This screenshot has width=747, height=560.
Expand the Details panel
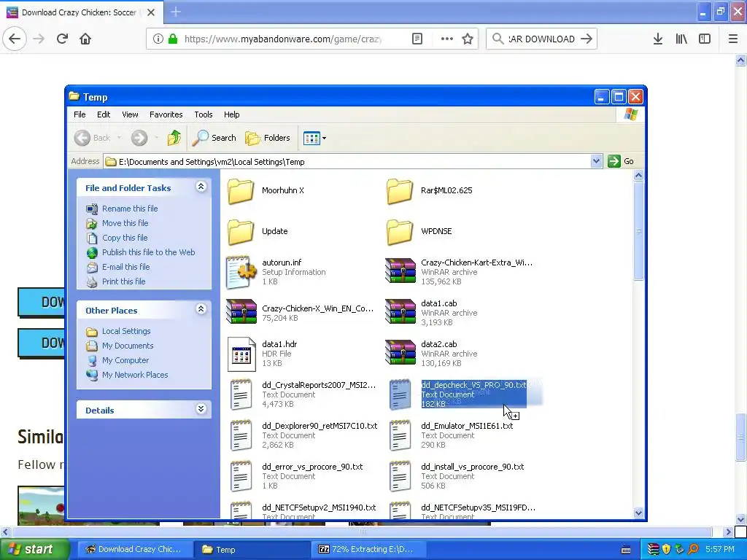coord(201,409)
